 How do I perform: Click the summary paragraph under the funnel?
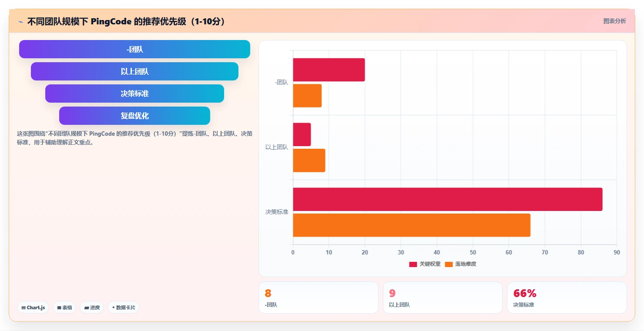pyautogui.click(x=134, y=138)
